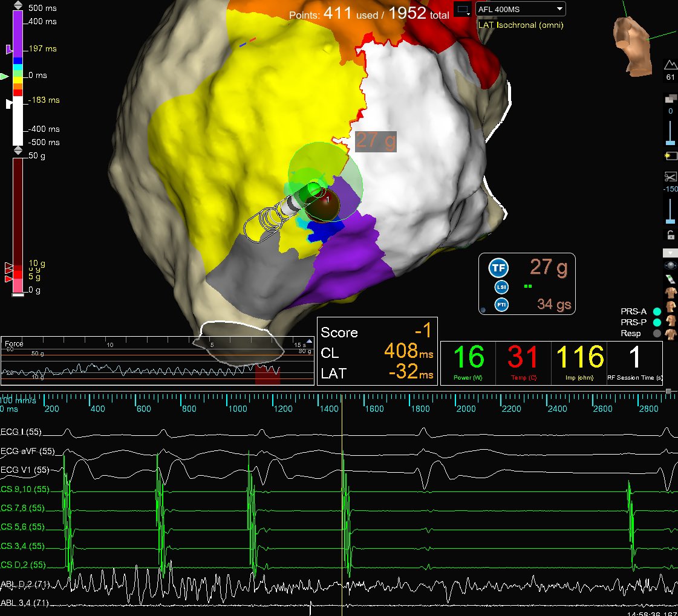
Task: Open the small arrow beside the map viewport icon
Action: (469, 14)
